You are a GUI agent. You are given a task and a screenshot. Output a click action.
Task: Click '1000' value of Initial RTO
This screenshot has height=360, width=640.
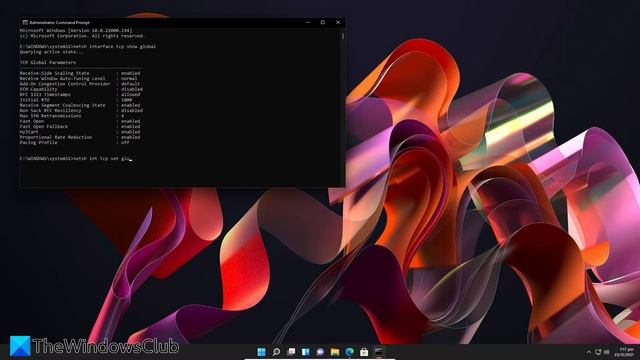[x=127, y=100]
